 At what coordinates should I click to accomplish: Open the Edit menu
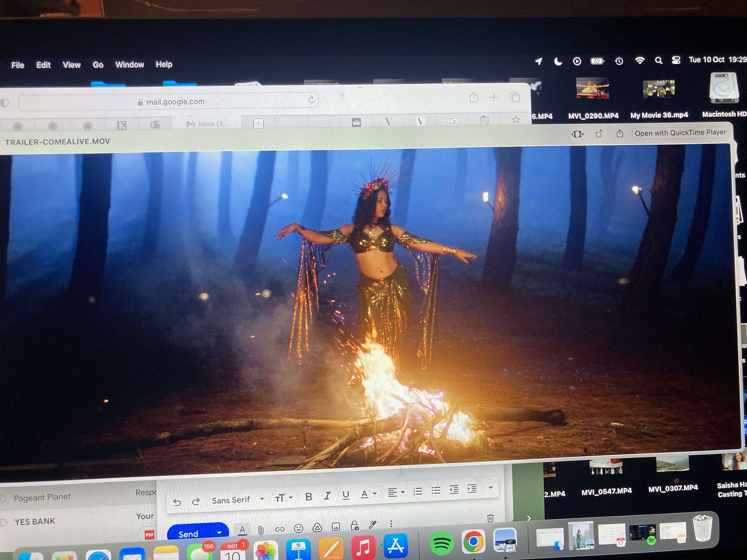[x=44, y=65]
